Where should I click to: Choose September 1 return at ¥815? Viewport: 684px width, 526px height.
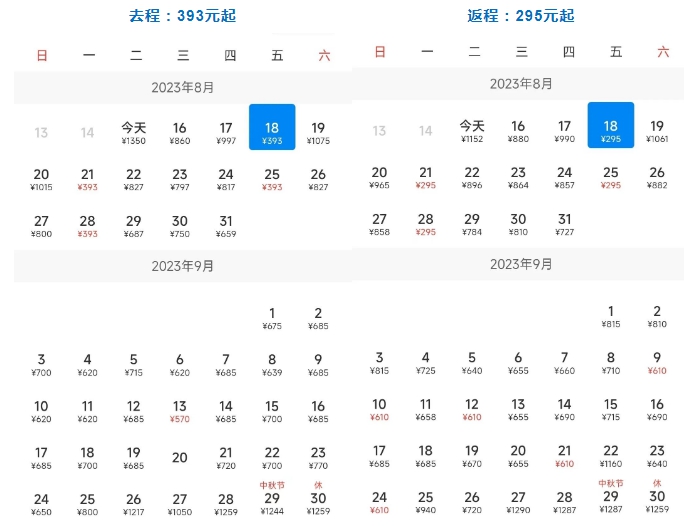(x=611, y=317)
